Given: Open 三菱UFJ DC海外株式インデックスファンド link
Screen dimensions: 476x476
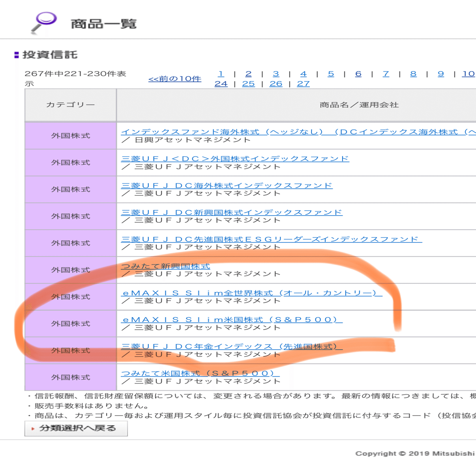Looking at the screenshot, I should point(227,185).
